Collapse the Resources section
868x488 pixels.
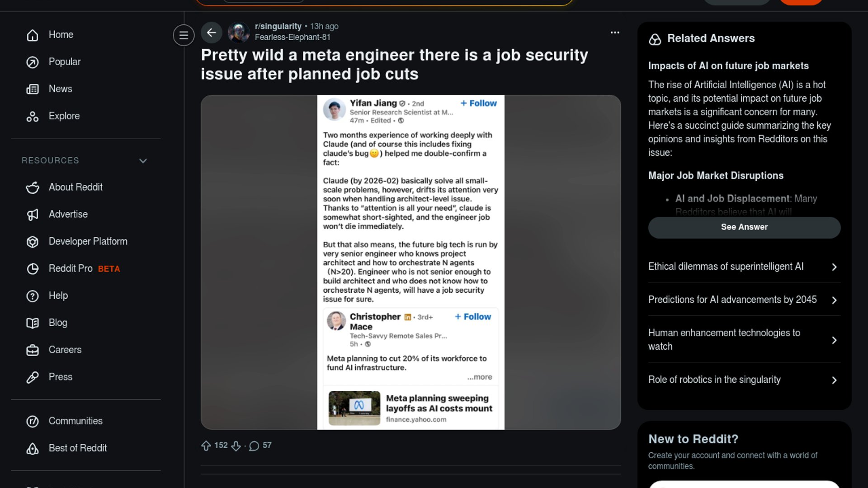pos(143,161)
